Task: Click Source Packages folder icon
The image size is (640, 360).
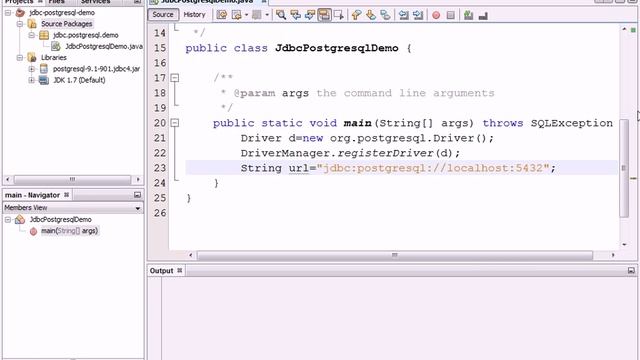Action: click(x=32, y=24)
